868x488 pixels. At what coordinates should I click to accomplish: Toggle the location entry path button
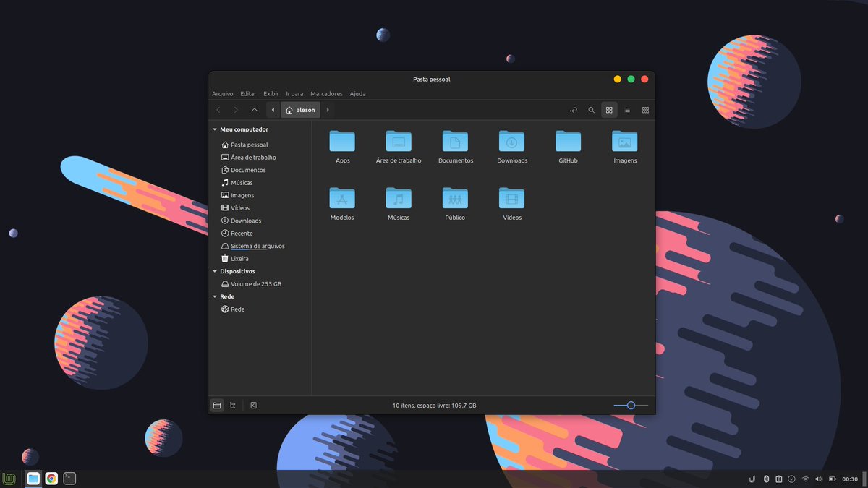click(574, 110)
